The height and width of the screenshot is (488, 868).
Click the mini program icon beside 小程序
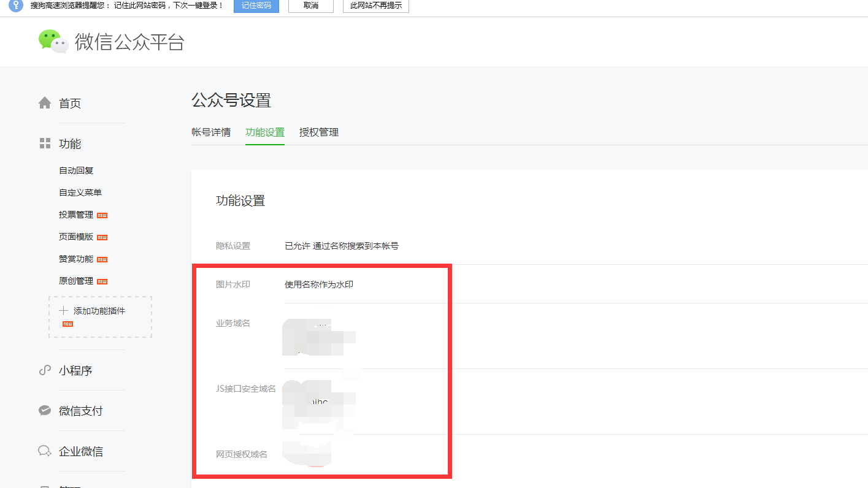pos(45,370)
